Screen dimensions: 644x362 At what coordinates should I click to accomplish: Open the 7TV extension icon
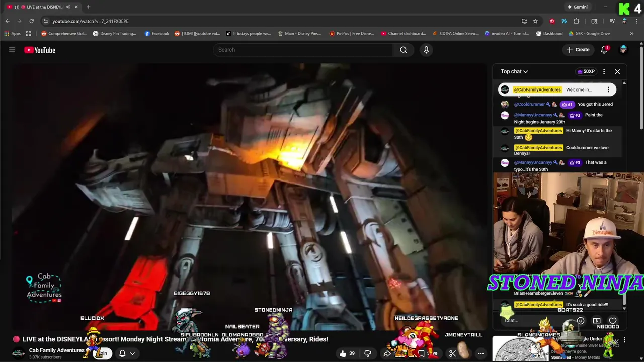coord(564,21)
